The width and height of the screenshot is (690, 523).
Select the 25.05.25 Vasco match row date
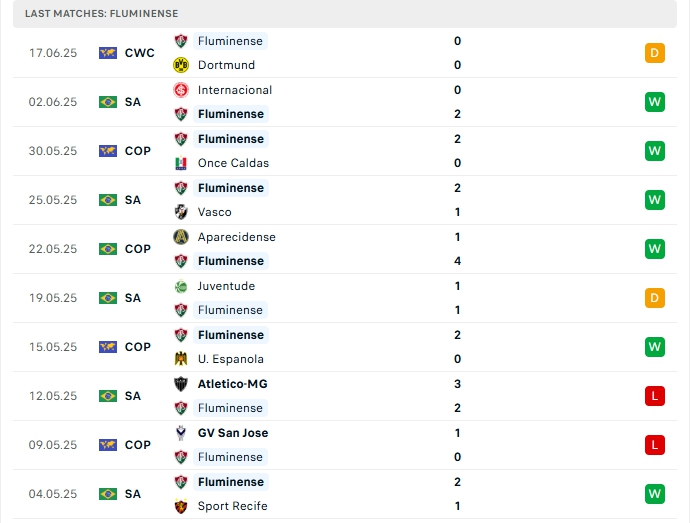[53, 200]
